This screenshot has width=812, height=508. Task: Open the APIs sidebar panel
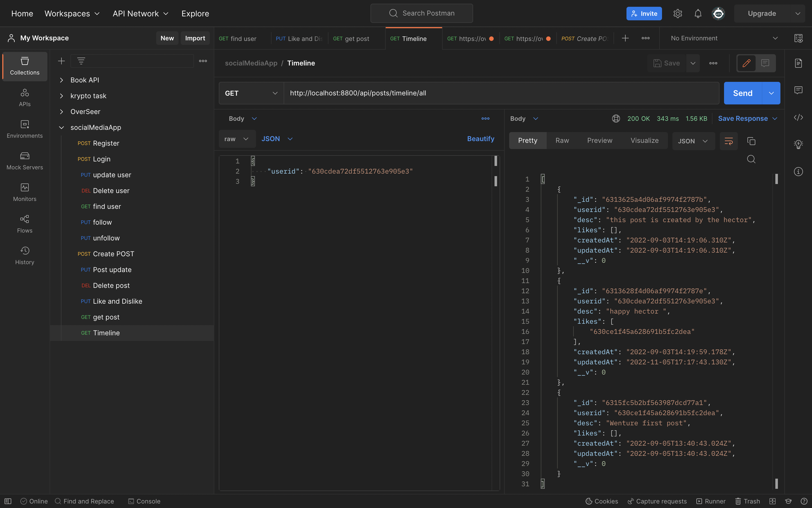(x=25, y=97)
